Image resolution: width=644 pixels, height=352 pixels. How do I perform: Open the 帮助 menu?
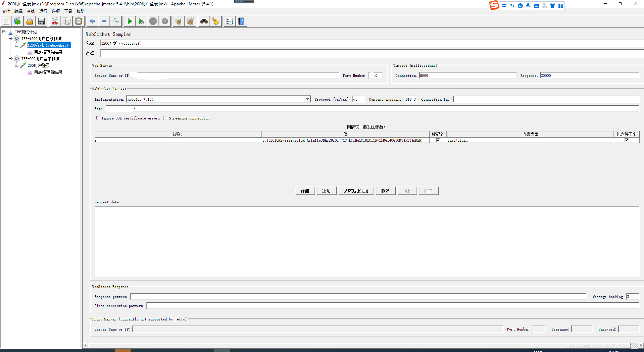(81, 11)
